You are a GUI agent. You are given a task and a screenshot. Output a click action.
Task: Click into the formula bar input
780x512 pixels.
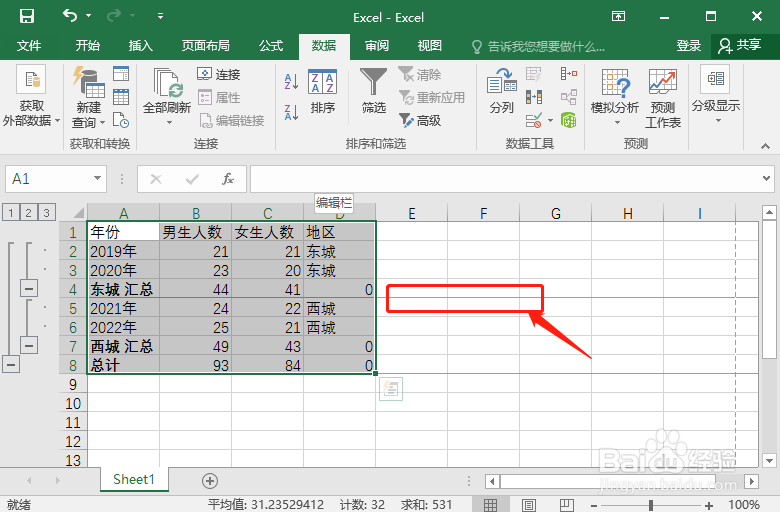(x=505, y=179)
